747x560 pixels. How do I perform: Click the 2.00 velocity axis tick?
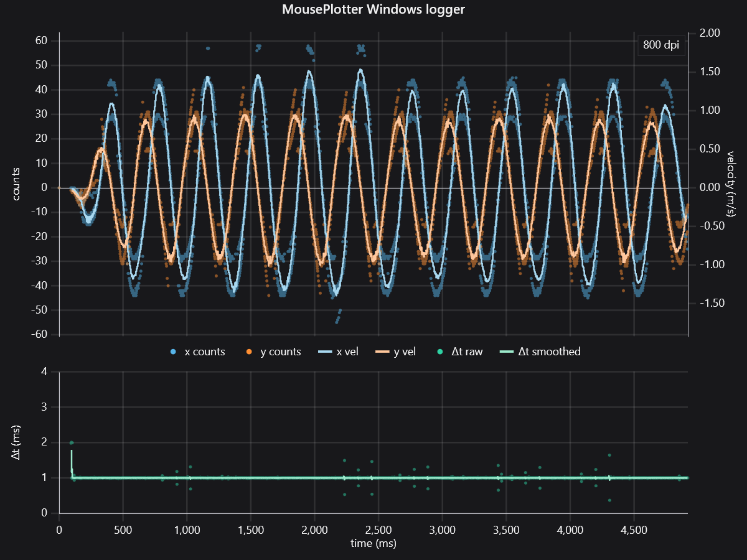pyautogui.click(x=708, y=33)
